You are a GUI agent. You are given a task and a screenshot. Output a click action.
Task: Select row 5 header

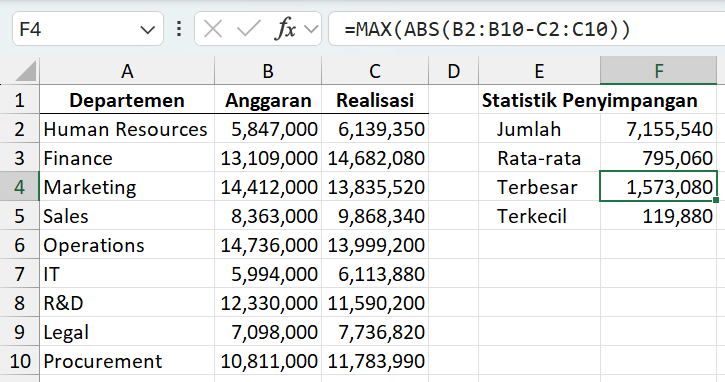(x=19, y=216)
